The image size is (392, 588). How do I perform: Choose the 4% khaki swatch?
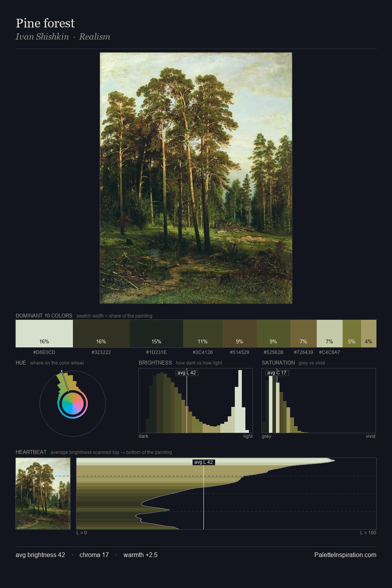tap(368, 334)
